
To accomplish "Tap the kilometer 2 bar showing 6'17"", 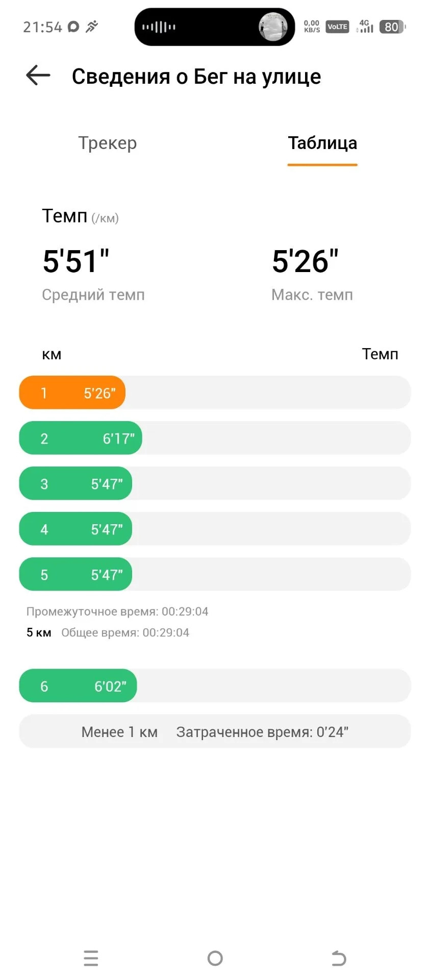I will 81,438.
